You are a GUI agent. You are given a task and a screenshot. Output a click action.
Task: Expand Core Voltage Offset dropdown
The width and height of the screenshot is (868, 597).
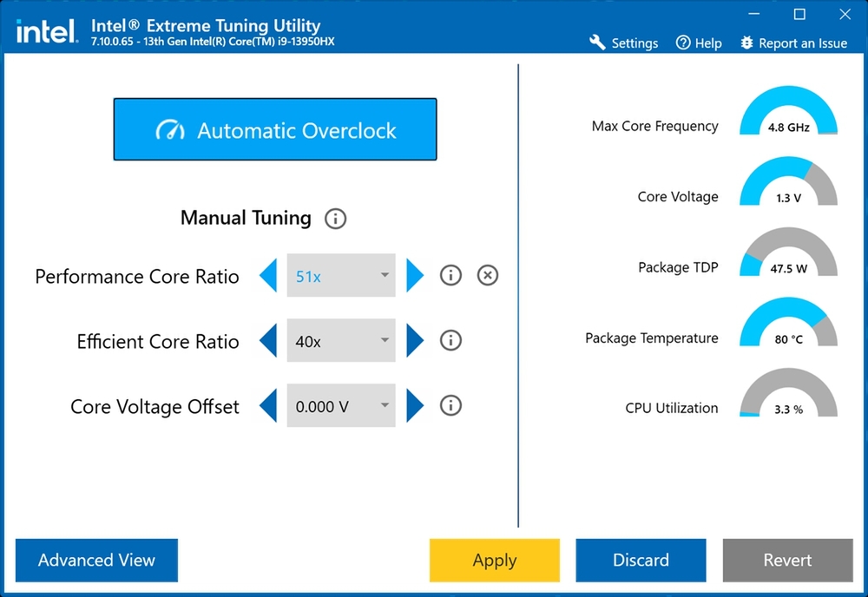pos(341,405)
